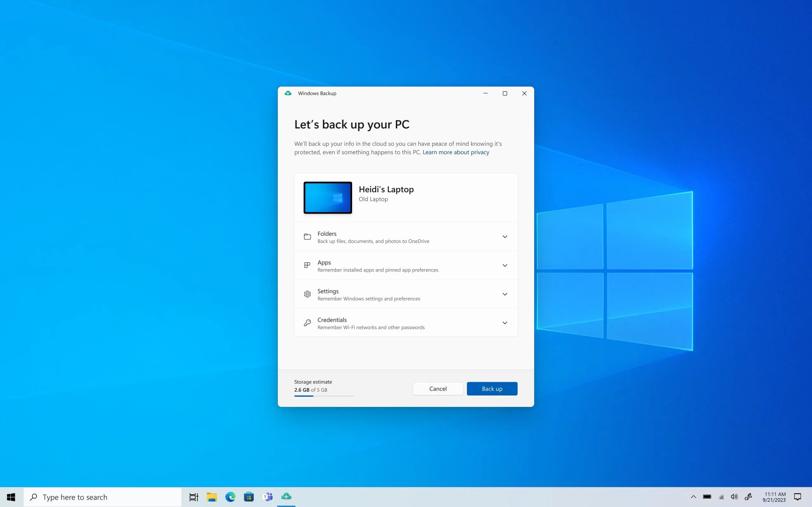The image size is (812, 507).
Task: Click the File Explorer taskbar icon
Action: click(212, 497)
